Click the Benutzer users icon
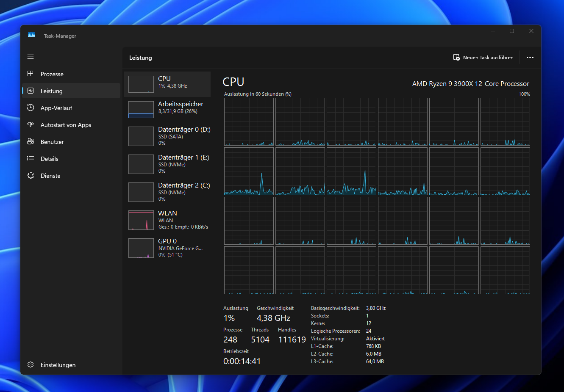 point(31,141)
